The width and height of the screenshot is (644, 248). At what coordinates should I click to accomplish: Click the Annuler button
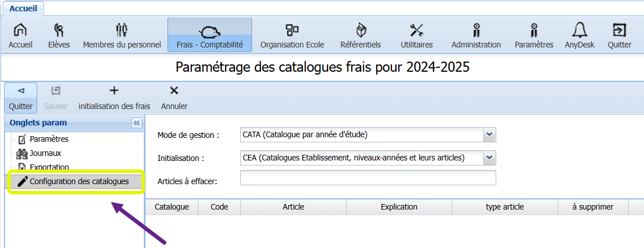(174, 98)
